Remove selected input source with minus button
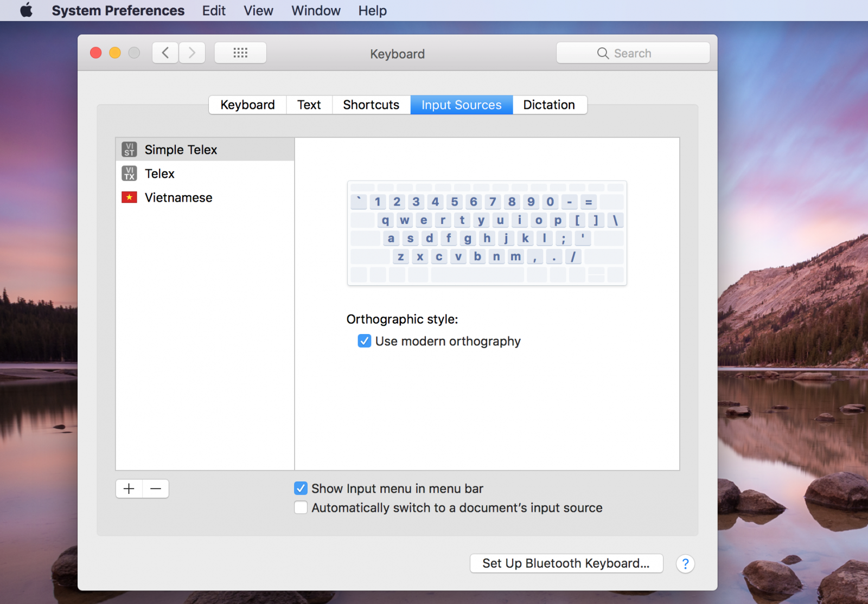Image resolution: width=868 pixels, height=604 pixels. (x=156, y=489)
